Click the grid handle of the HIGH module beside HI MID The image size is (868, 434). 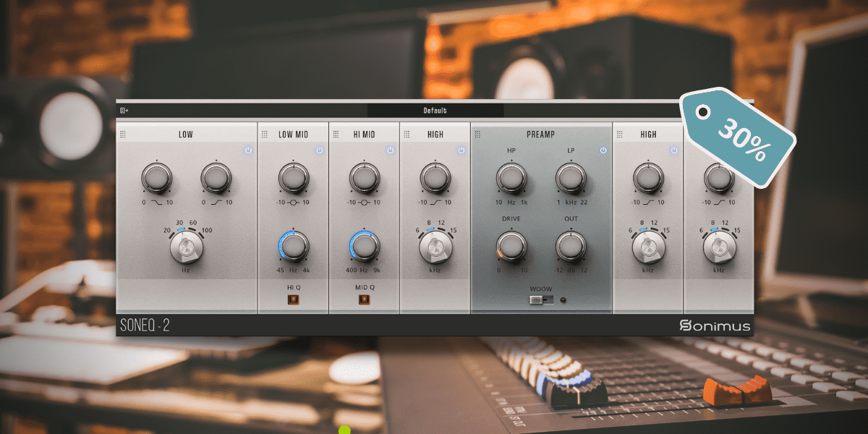(x=407, y=134)
